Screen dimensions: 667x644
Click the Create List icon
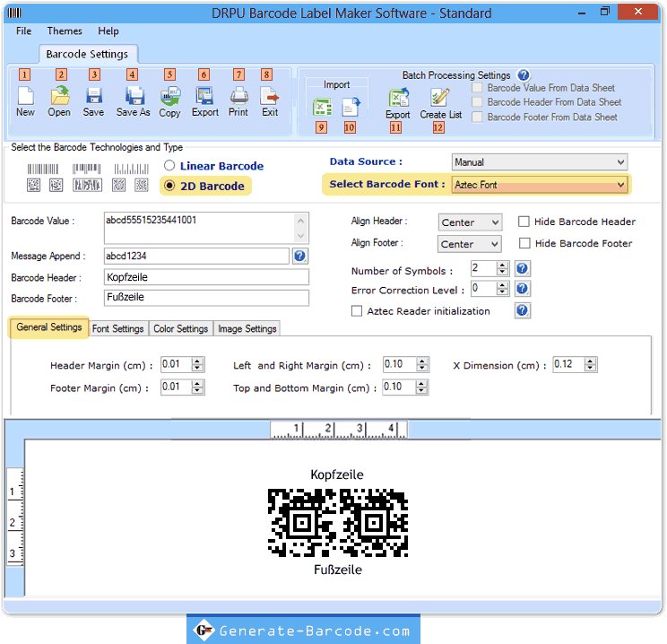pos(439,98)
